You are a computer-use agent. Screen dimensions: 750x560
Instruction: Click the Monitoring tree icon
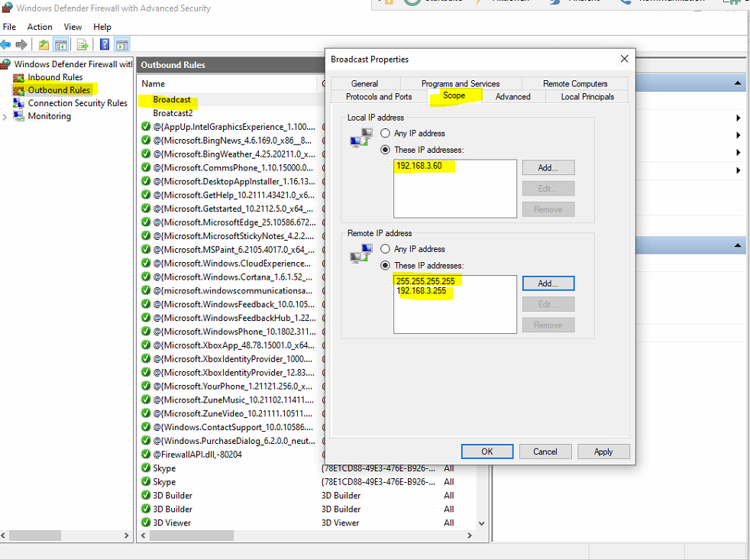coord(18,116)
